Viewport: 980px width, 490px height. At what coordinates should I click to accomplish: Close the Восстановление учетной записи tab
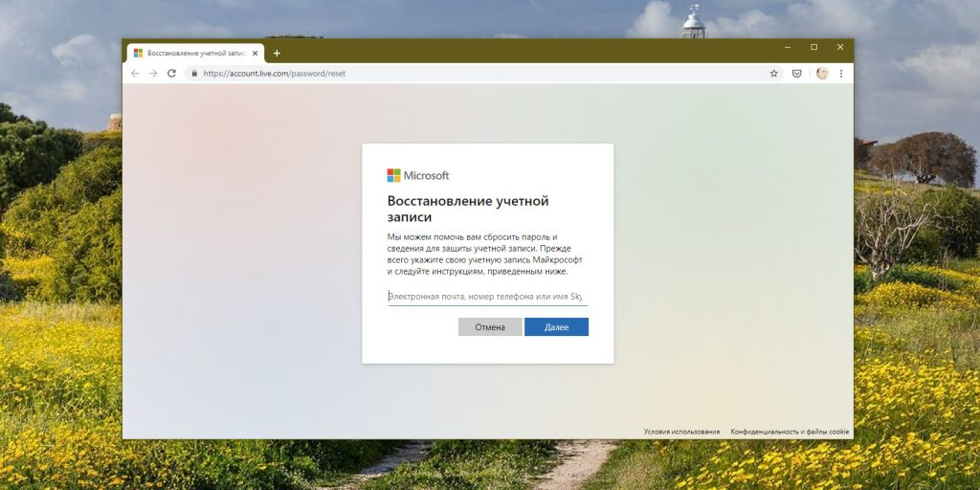click(x=255, y=54)
